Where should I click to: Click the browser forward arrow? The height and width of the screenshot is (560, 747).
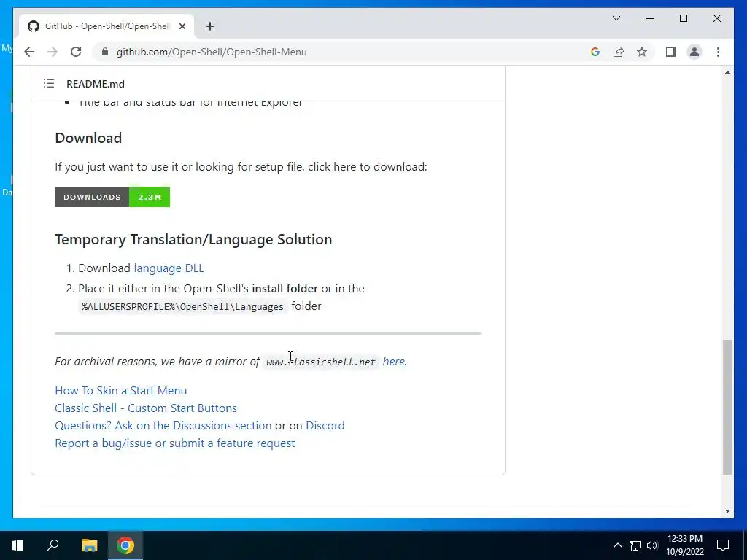(53, 52)
